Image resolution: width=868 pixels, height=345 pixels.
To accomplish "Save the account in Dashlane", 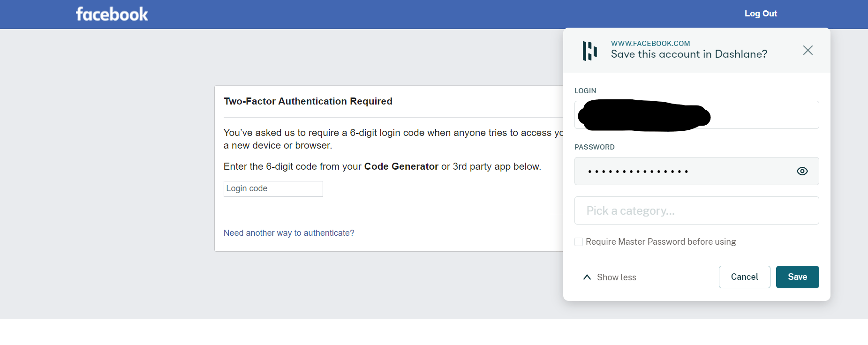I will 797,277.
